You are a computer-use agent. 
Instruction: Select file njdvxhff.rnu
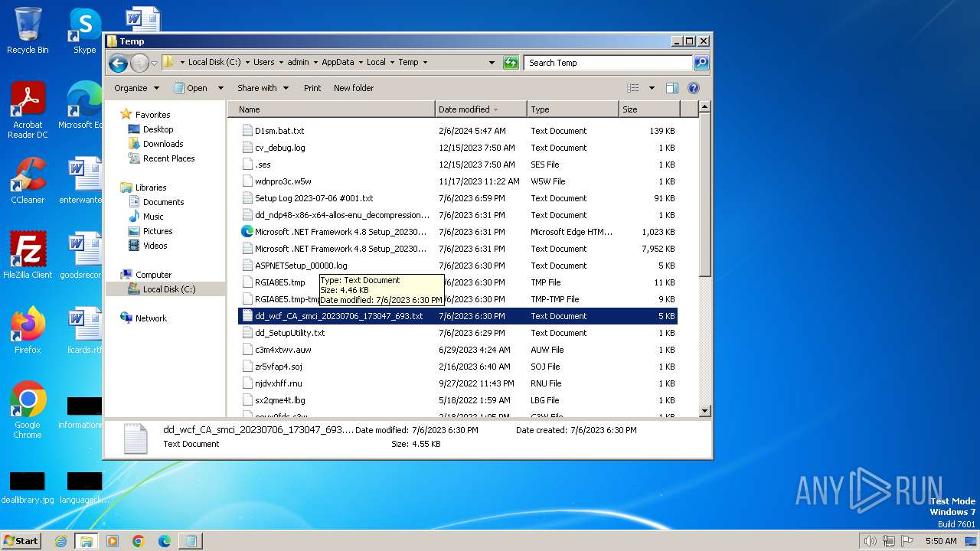click(458, 383)
